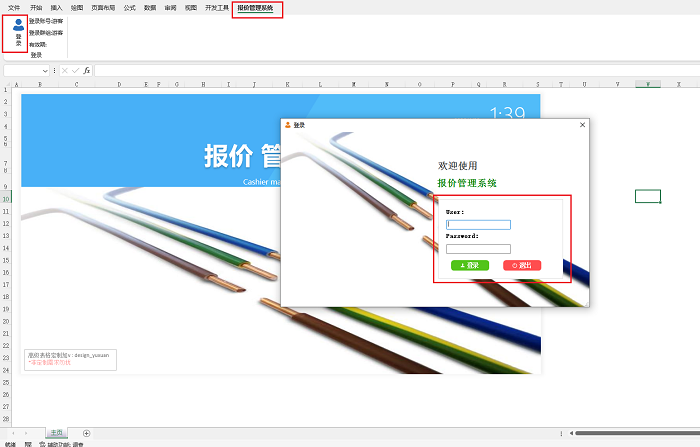Switch to the 视图 ribbon tab
This screenshot has height=447, width=700.
191,8
